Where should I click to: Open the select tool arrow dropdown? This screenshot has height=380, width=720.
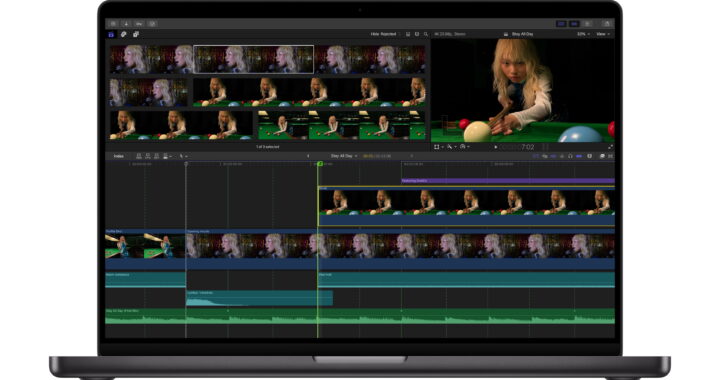tap(183, 156)
